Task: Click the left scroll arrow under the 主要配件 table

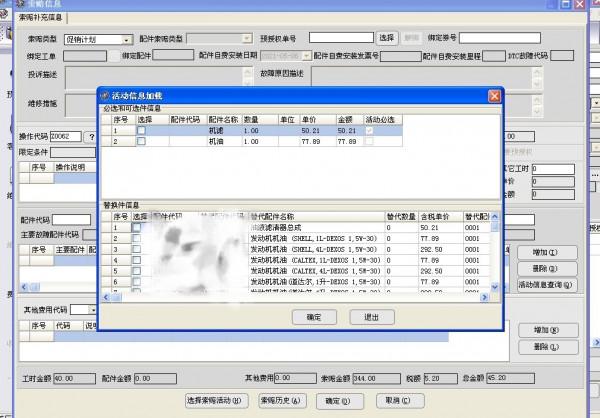Action: [x=25, y=287]
